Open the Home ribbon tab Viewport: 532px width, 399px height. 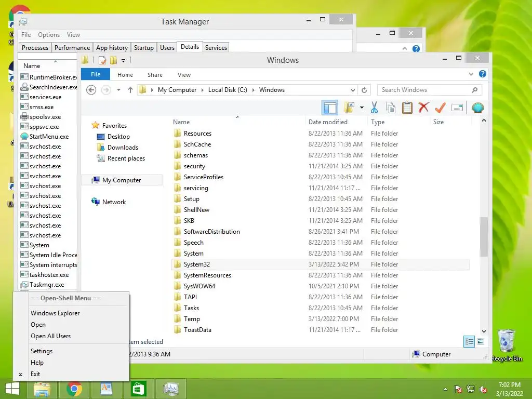[x=125, y=75]
